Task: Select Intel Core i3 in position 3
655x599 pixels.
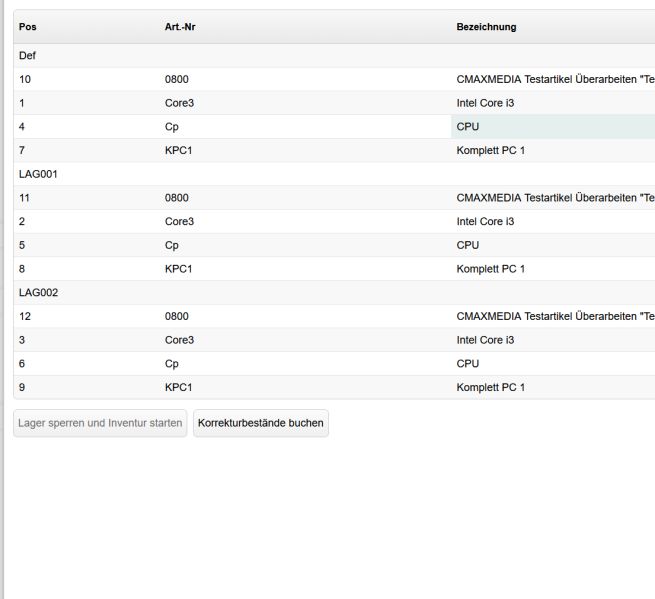Action: (x=485, y=340)
